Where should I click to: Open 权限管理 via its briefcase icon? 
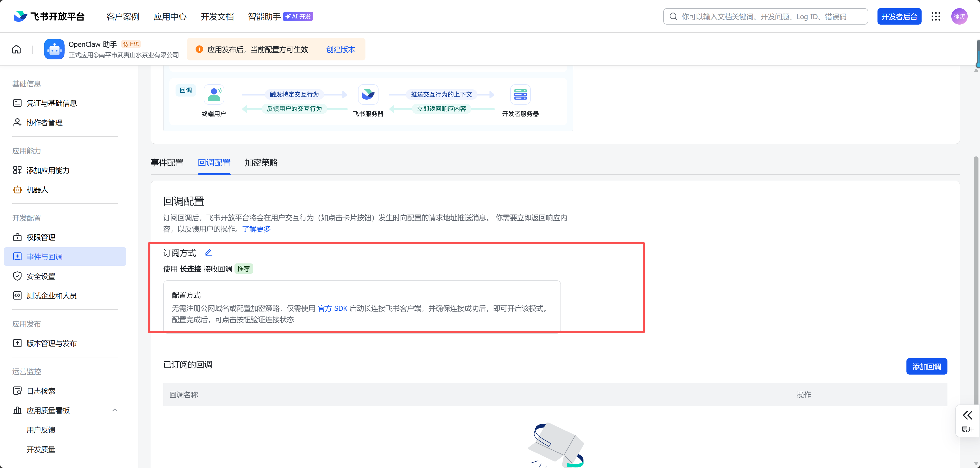(x=17, y=237)
